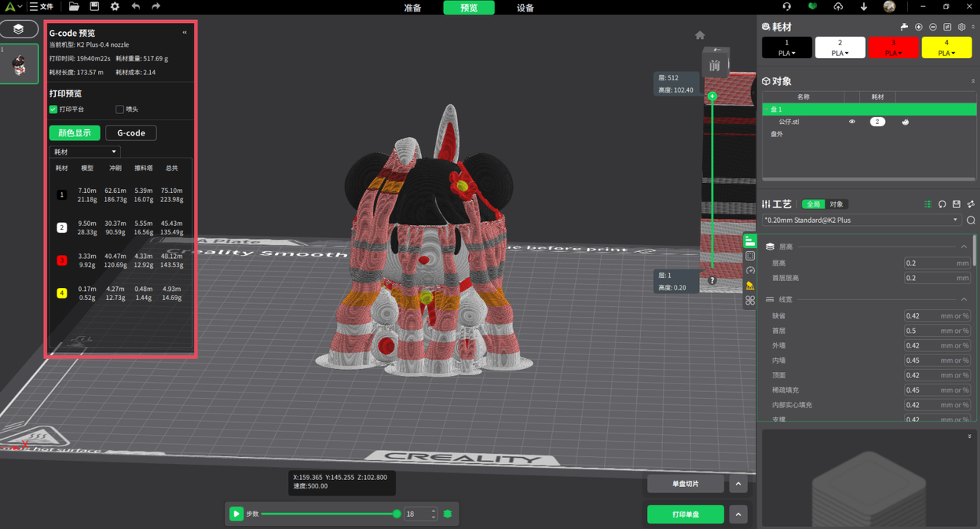Screen dimensions: 980x529
Task: Enable the 喷头 checkbox
Action: click(x=119, y=109)
